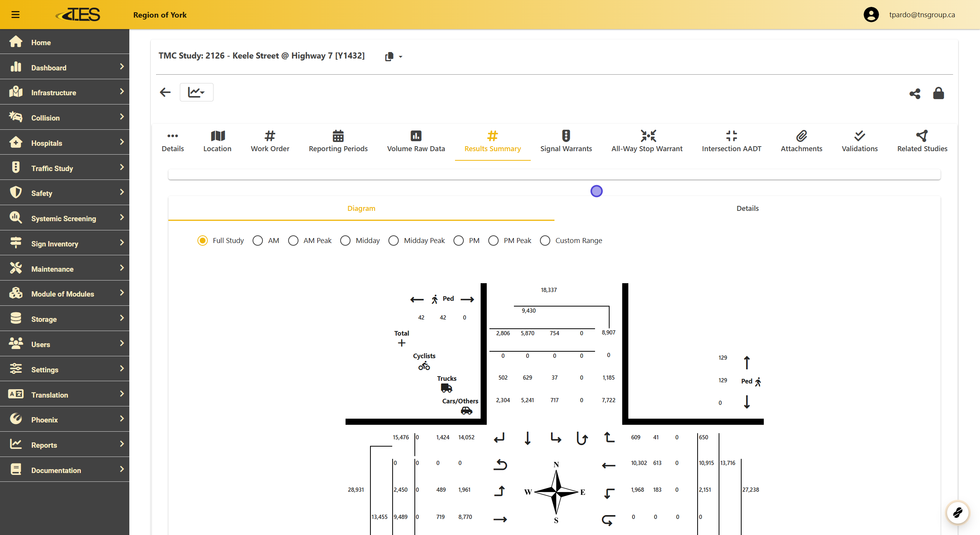Expand the copy study dropdown arrow
This screenshot has height=535, width=980.
pos(400,57)
